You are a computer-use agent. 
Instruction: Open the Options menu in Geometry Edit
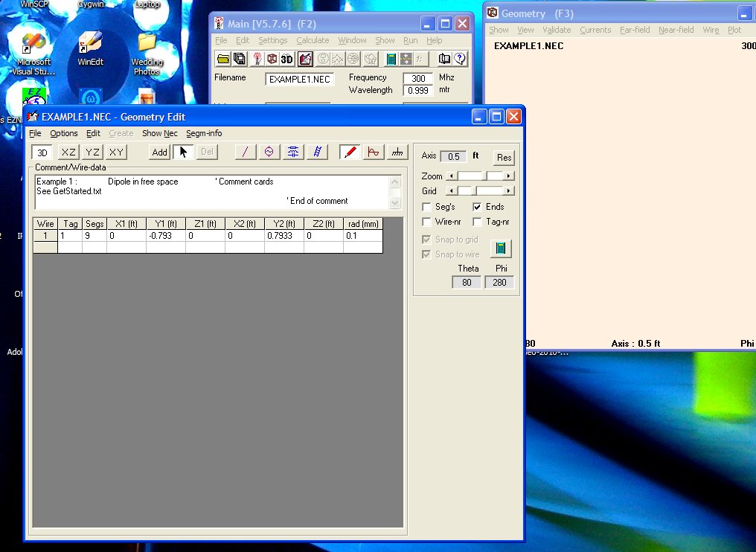point(64,133)
